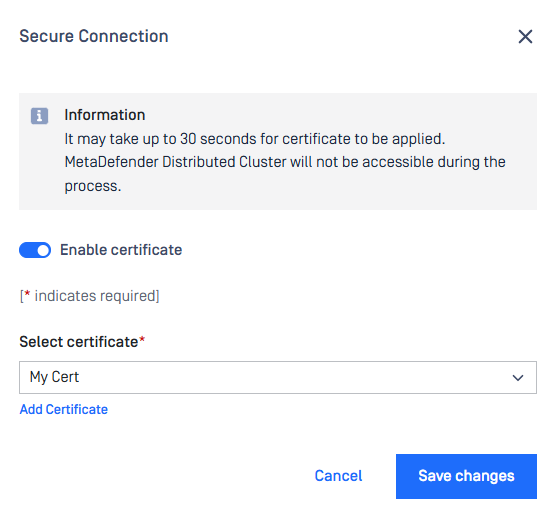552x511 pixels.
Task: Open the Select certificate combo box
Action: (x=278, y=377)
